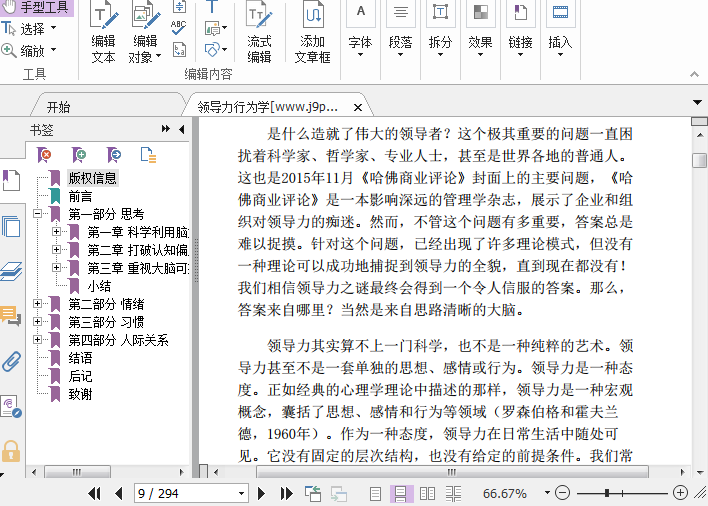Image resolution: width=708 pixels, height=506 pixels.
Task: Go to the first page
Action: coord(94,493)
